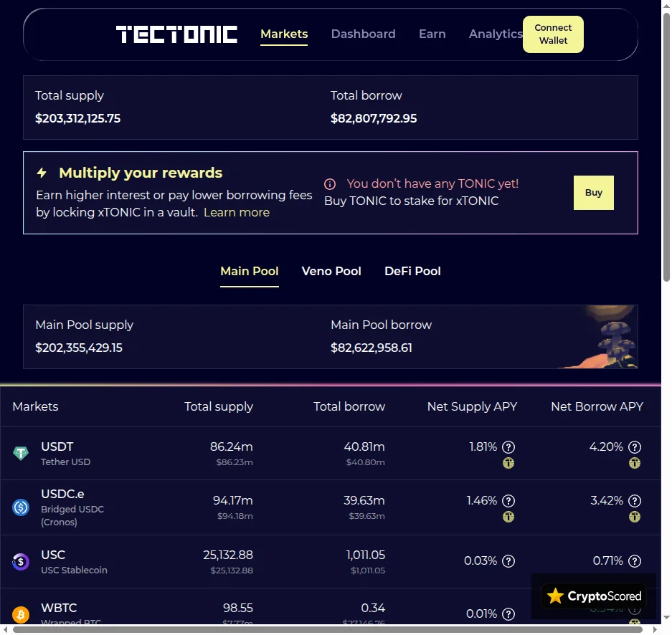Click the info icon beside TONIC warning
This screenshot has width=672, height=635.
coord(330,184)
